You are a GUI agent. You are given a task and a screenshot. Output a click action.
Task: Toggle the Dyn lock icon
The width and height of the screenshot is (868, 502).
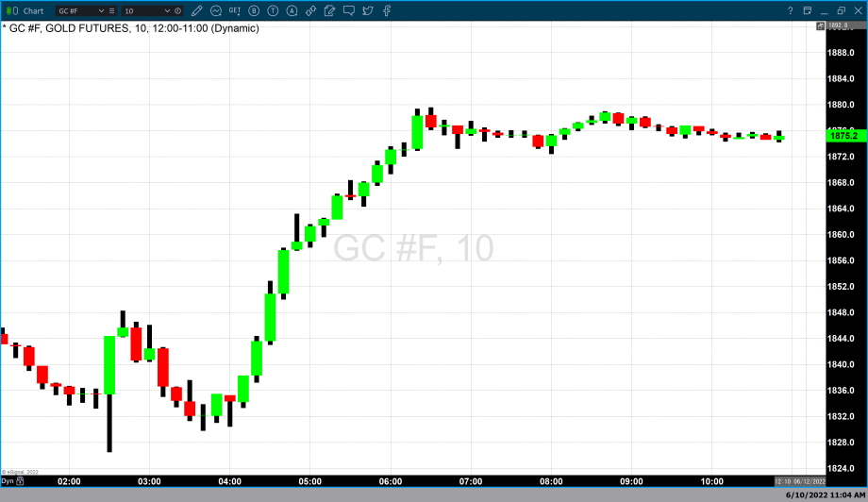[x=20, y=481]
